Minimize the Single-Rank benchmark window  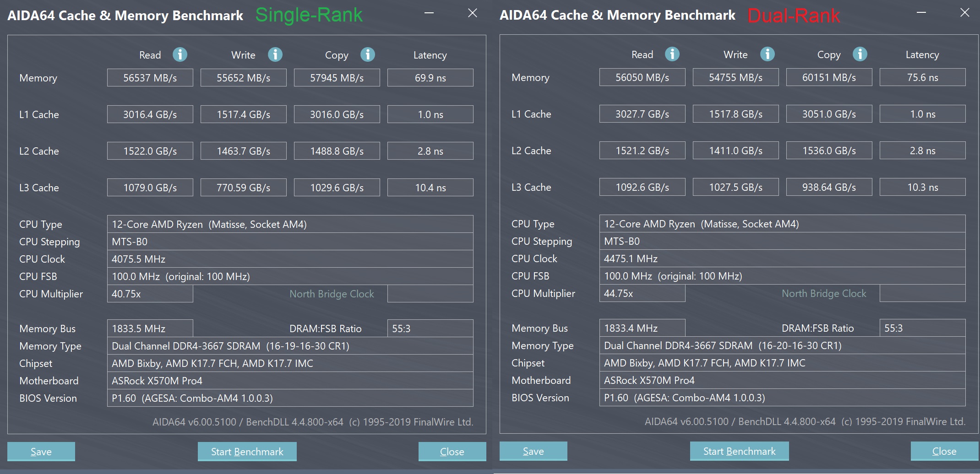pos(429,13)
